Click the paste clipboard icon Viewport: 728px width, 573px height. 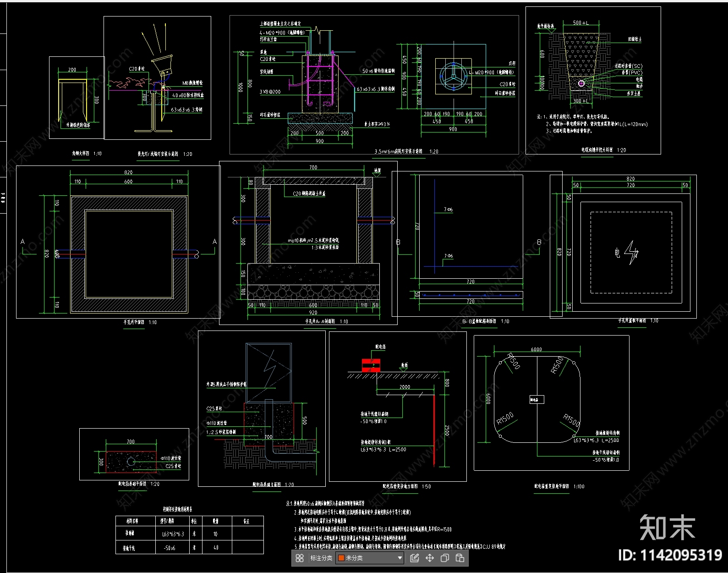click(x=460, y=558)
